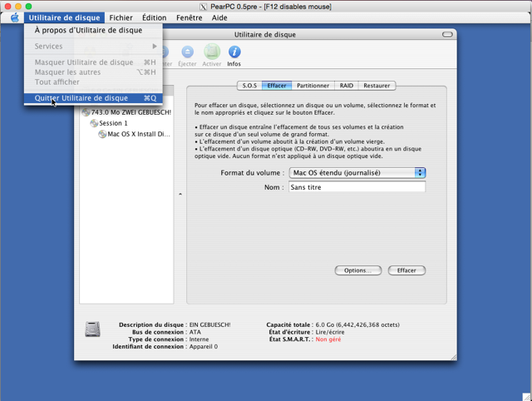Open the Fenêtre menu
This screenshot has height=401, width=532.
(x=189, y=17)
